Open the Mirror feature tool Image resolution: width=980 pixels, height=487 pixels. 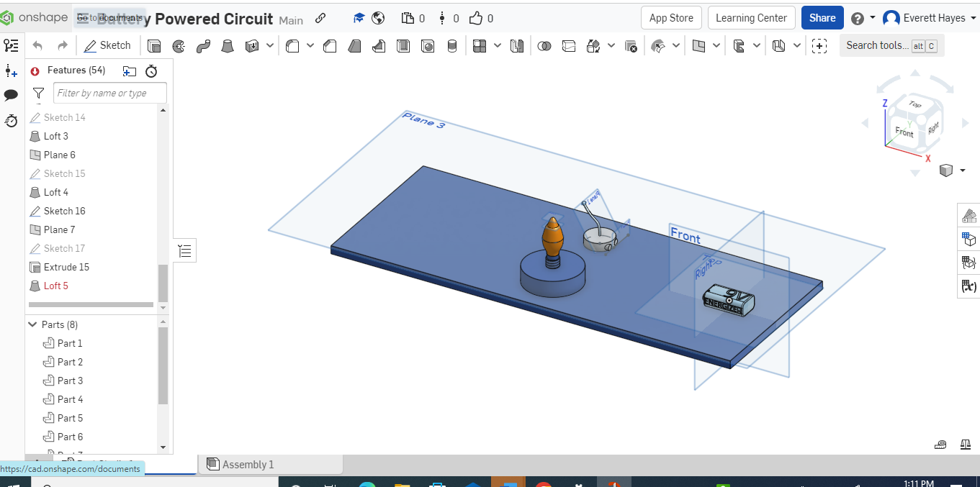(x=516, y=45)
